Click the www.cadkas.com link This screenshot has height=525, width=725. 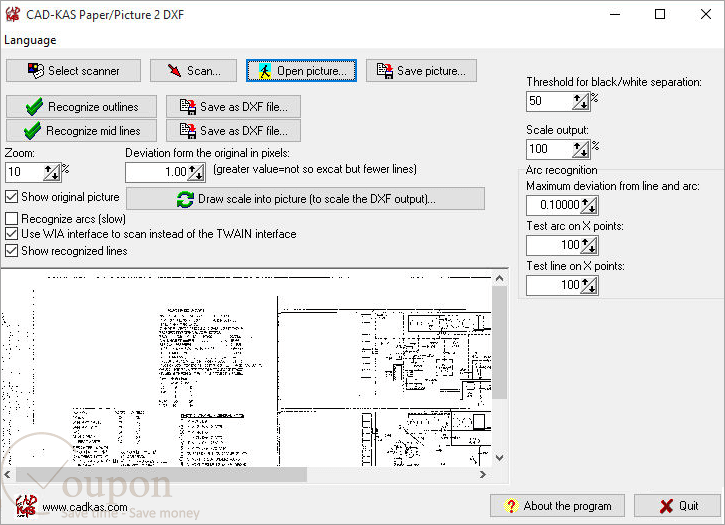coord(85,507)
